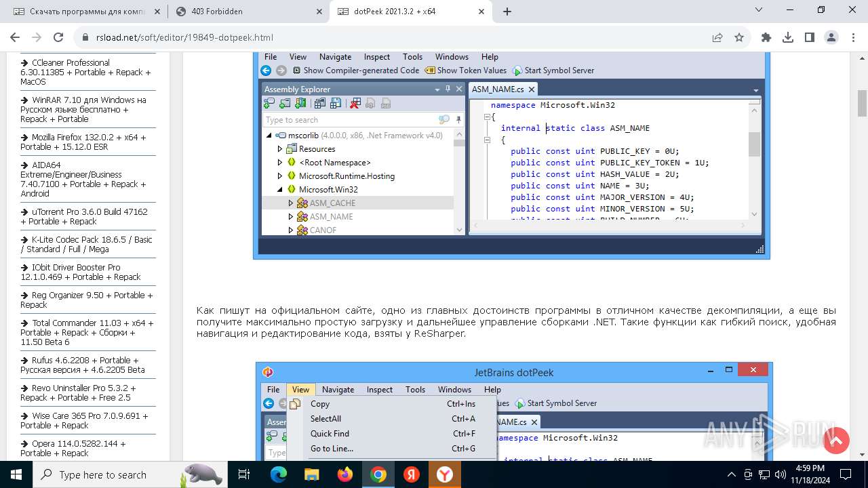Switch to the 403 Forbidden tab
Screen dimensions: 868x488
click(x=248, y=12)
